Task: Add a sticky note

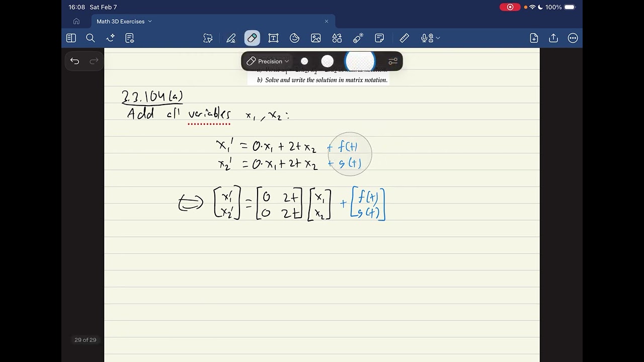Action: click(379, 38)
